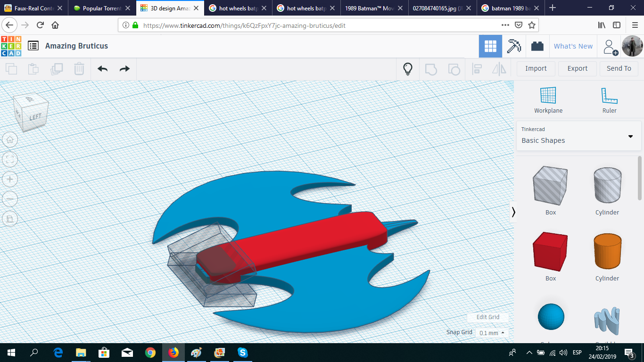The height and width of the screenshot is (362, 644).
Task: Toggle show all lightbulb icon
Action: click(x=408, y=69)
